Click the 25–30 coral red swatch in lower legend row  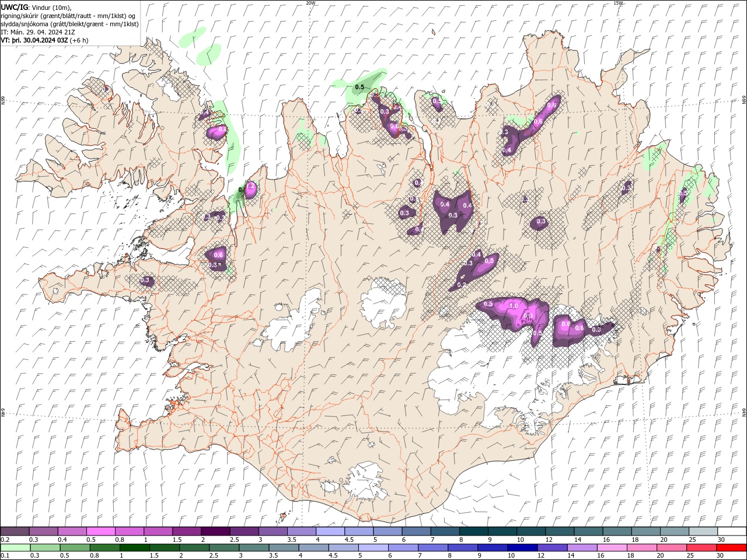click(701, 548)
